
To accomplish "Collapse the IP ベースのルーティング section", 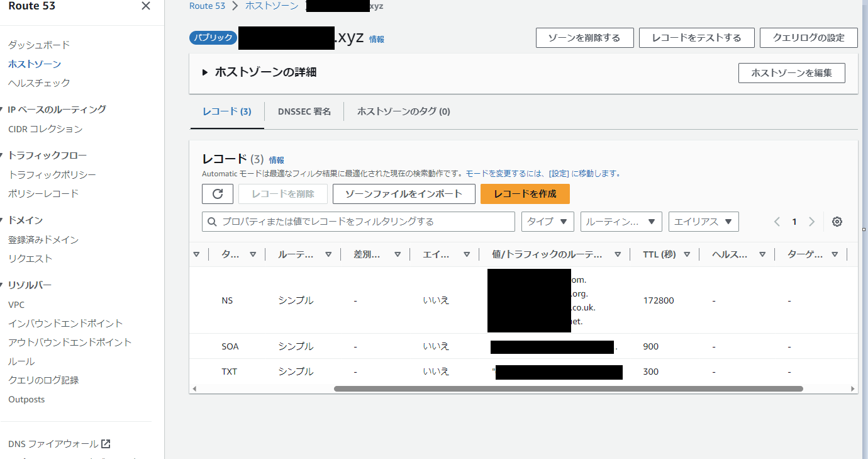I will pos(3,110).
